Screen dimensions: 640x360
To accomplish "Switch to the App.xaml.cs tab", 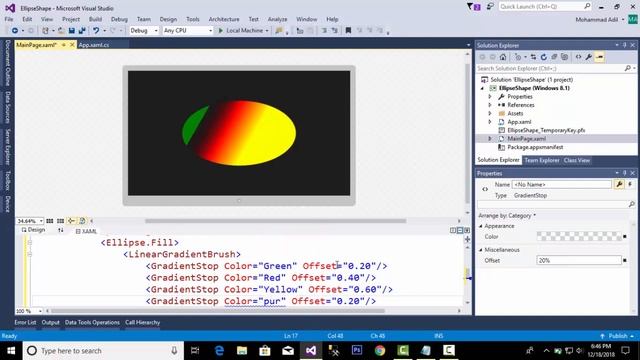I will [94, 45].
